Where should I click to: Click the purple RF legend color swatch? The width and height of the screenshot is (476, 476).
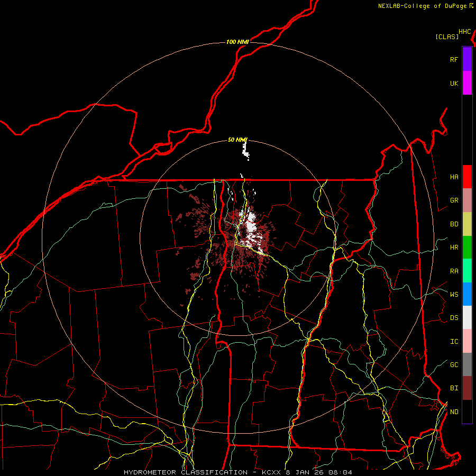(x=467, y=59)
